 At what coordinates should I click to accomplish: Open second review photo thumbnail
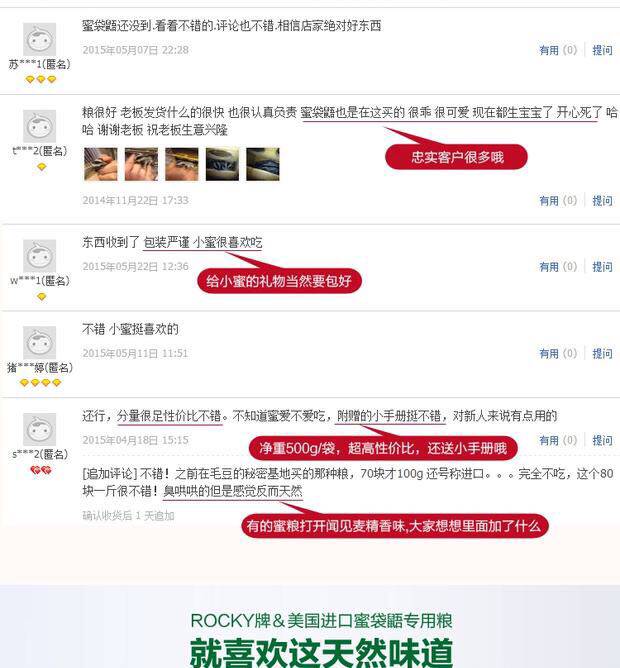coord(141,164)
